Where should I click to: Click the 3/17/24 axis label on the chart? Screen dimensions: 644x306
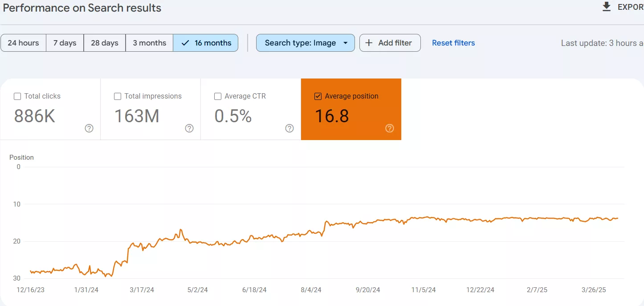click(x=142, y=289)
